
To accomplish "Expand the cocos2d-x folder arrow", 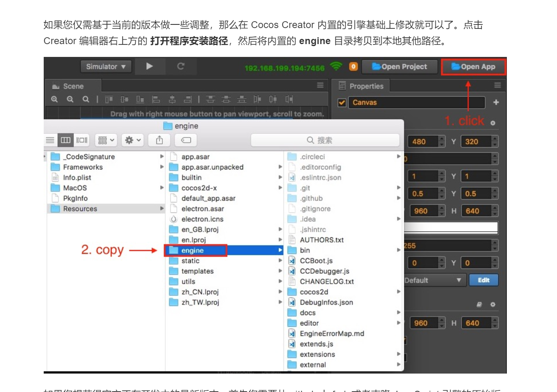I will tap(280, 188).
